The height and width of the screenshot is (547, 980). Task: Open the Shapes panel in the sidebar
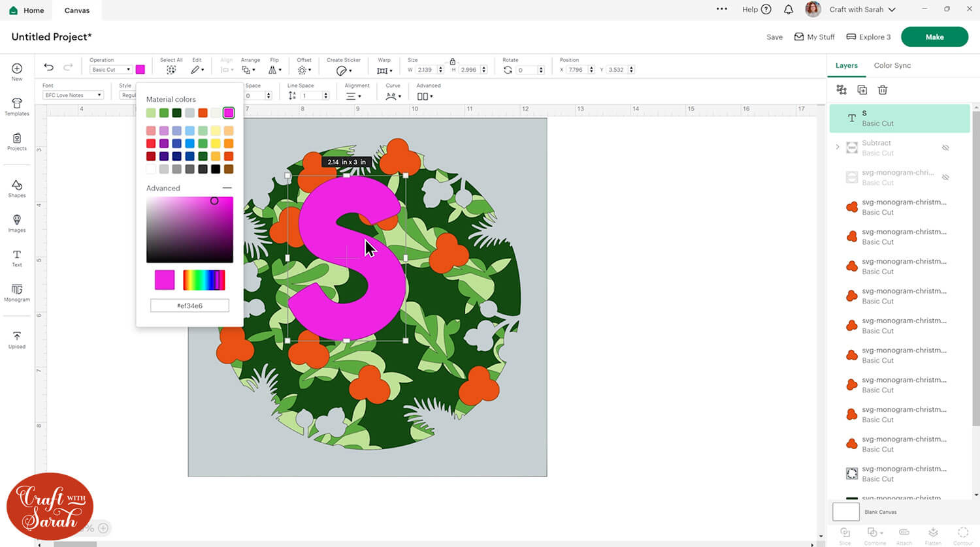click(x=17, y=188)
